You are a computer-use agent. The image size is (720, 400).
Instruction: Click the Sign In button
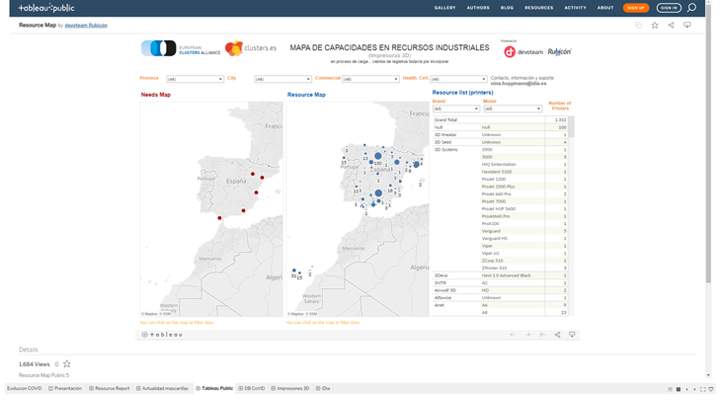point(669,8)
